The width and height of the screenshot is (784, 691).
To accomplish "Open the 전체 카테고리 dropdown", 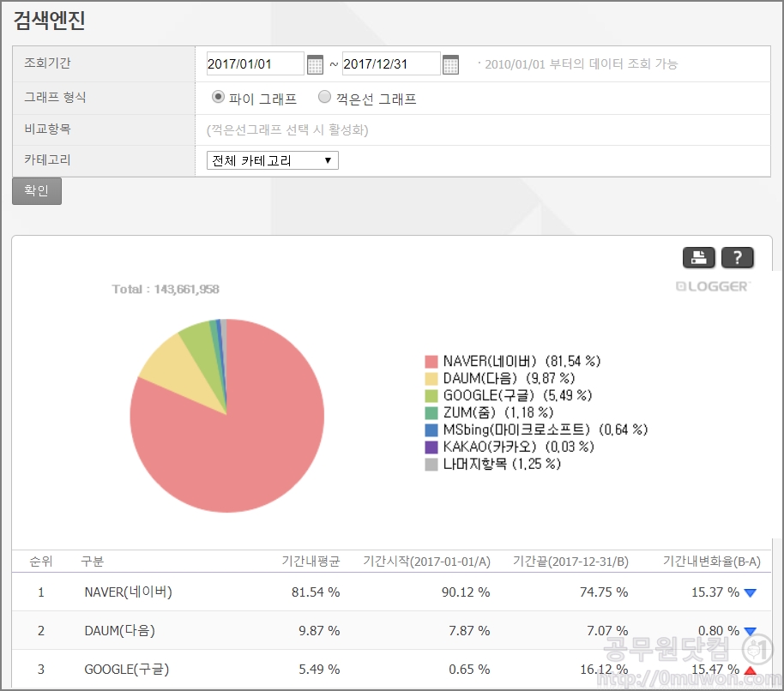I will 273,160.
